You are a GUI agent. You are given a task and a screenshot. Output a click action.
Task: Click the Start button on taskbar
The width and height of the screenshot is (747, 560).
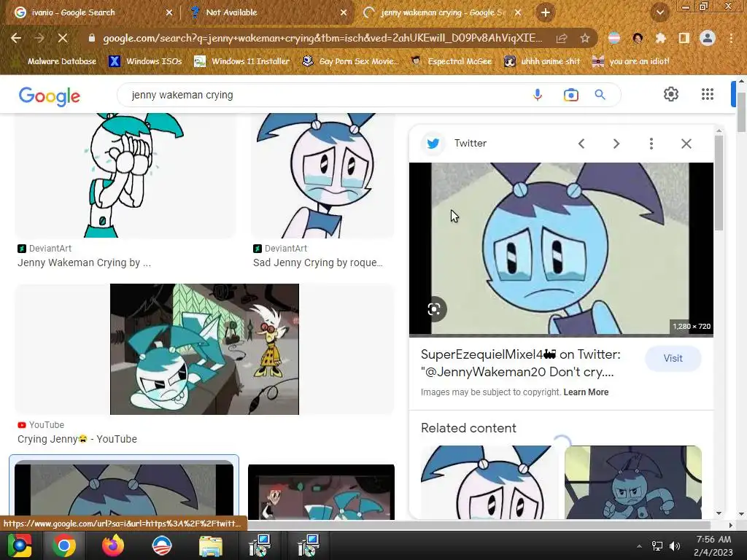click(x=18, y=545)
